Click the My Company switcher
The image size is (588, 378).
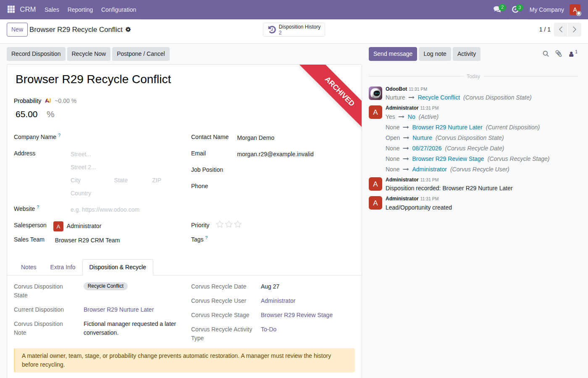[546, 9]
